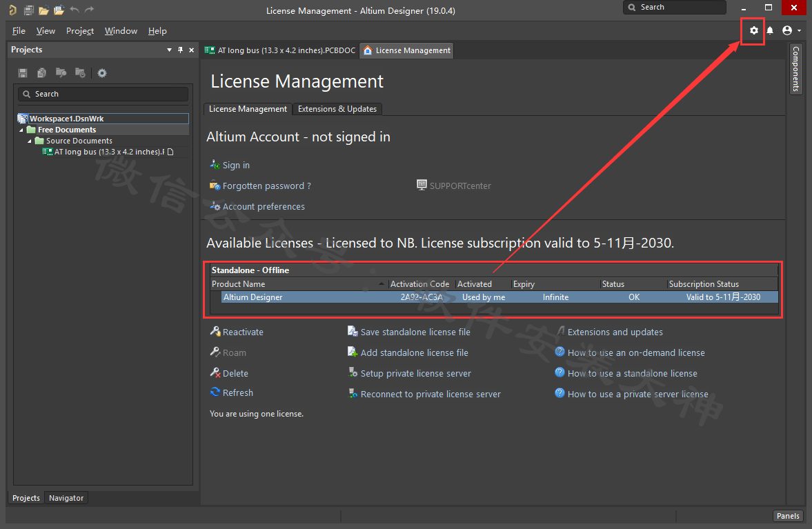The height and width of the screenshot is (529, 812).
Task: Select the License Management sub-tab
Action: pyautogui.click(x=248, y=109)
